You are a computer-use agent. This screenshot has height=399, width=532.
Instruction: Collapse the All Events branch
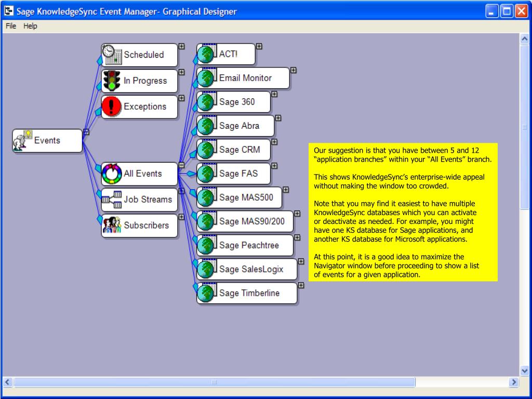[x=182, y=165]
